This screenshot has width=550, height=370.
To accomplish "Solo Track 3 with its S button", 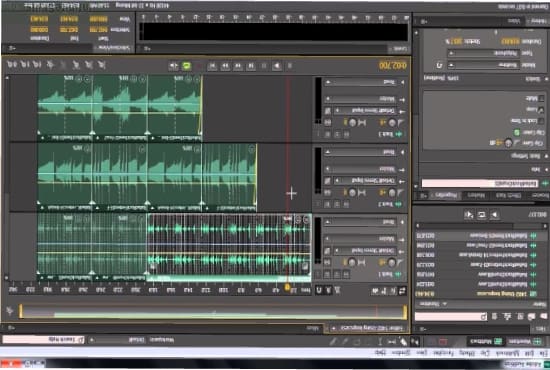I will [337, 134].
